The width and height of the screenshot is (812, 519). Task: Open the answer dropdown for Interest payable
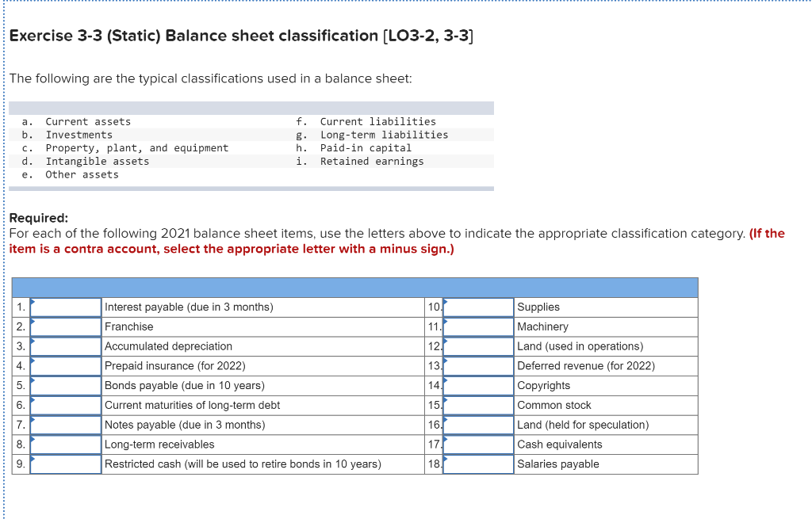coord(65,307)
